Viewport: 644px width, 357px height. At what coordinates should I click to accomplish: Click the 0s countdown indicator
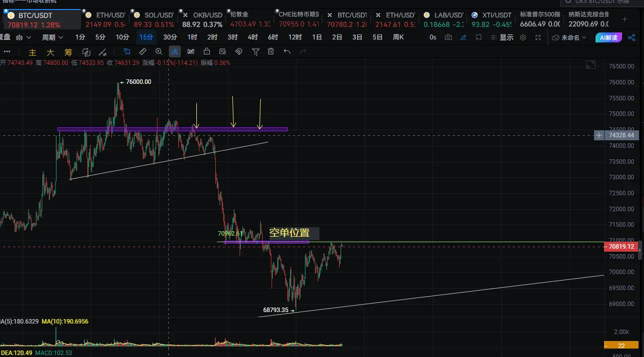point(433,37)
